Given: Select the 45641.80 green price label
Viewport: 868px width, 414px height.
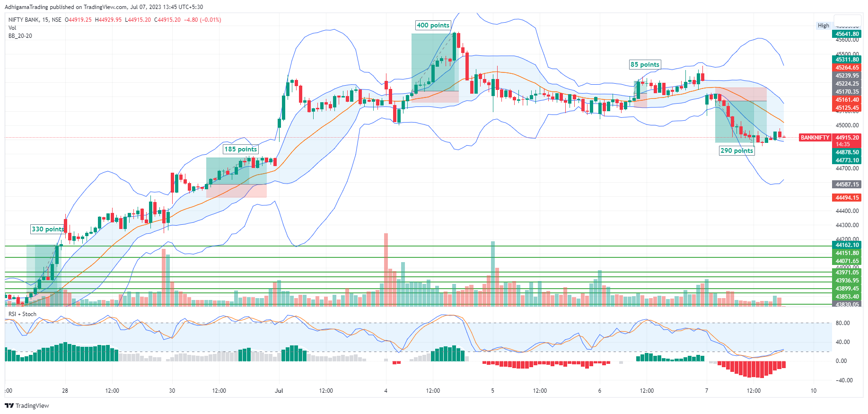Looking at the screenshot, I should (847, 34).
